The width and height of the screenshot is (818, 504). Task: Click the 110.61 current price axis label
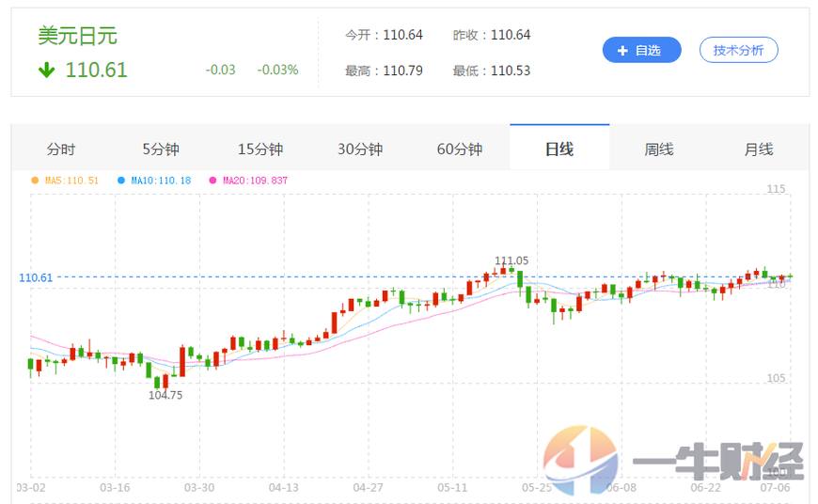coord(36,277)
